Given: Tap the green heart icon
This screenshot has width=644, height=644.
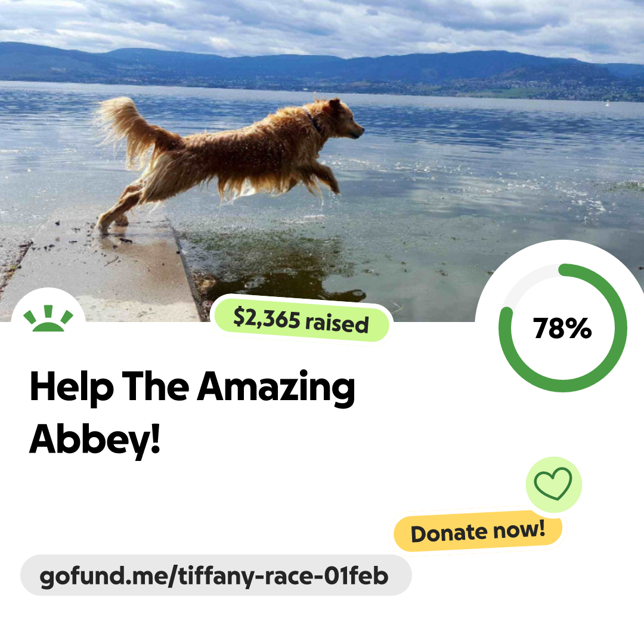Looking at the screenshot, I should coord(553,484).
